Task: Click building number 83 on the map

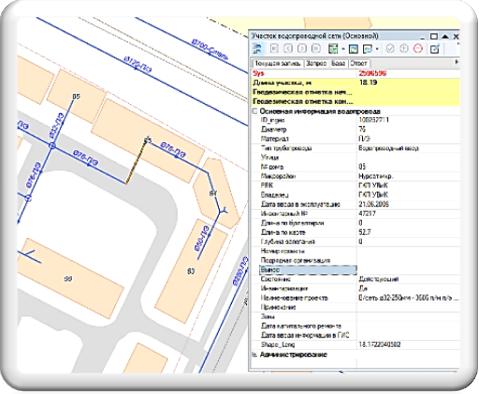Action: point(191,271)
